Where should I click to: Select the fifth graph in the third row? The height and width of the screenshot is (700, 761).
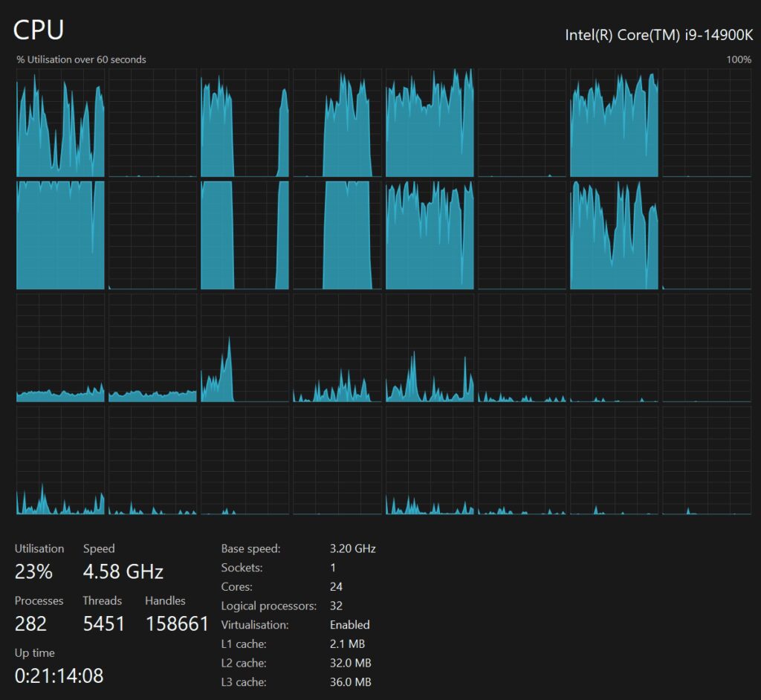[430, 348]
